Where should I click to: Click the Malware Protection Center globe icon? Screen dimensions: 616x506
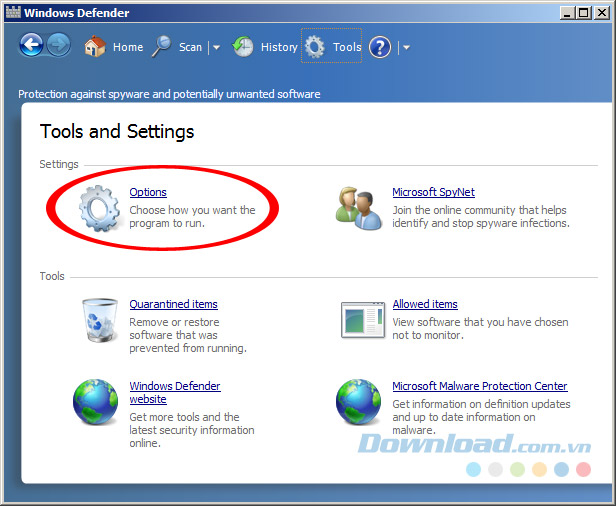358,402
